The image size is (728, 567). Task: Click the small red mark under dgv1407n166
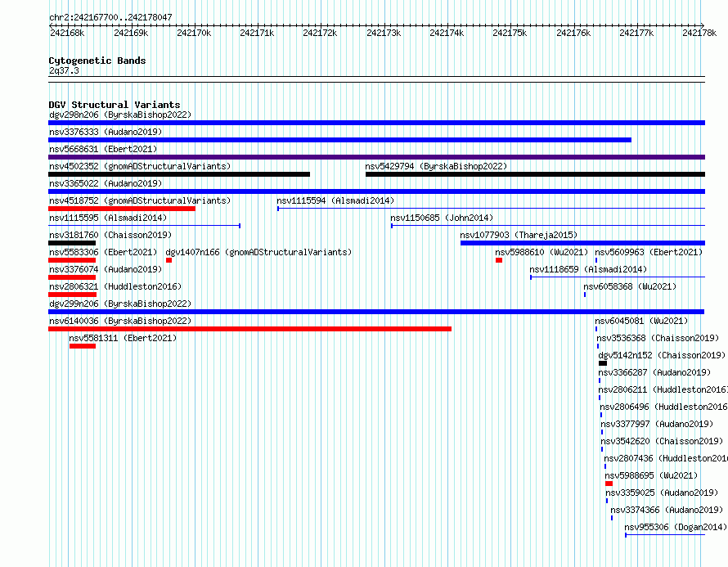169,260
